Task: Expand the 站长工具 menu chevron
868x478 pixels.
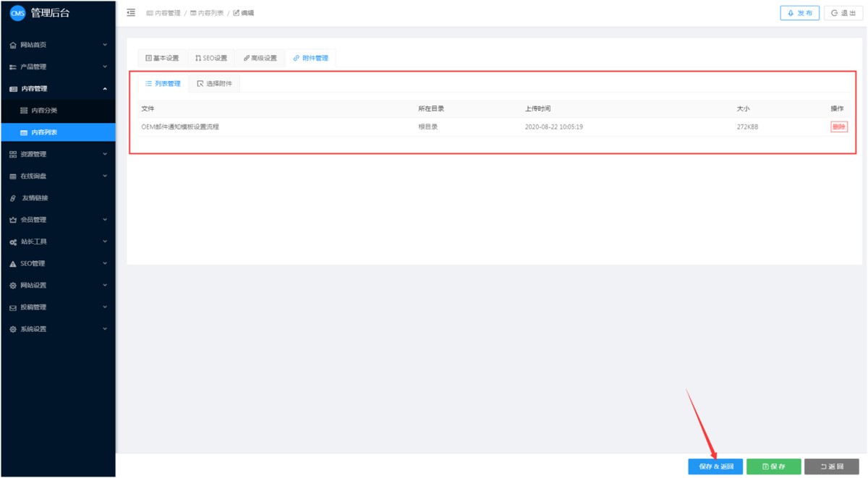Action: click(x=105, y=242)
